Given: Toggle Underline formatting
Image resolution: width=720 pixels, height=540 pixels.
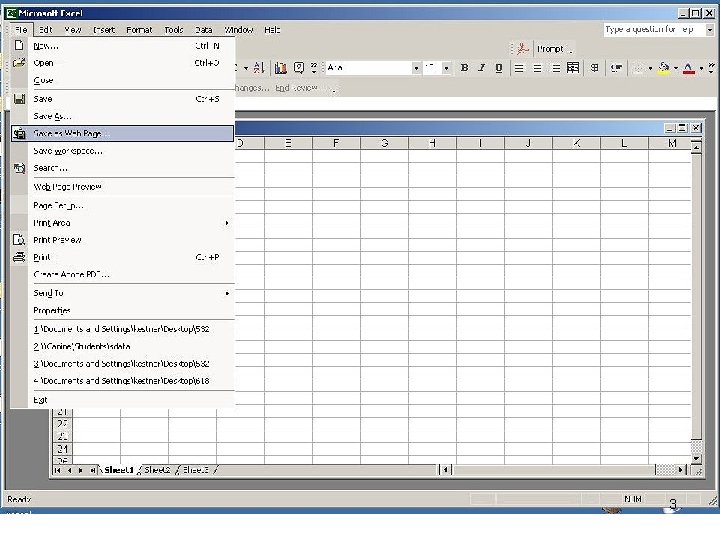Looking at the screenshot, I should pyautogui.click(x=499, y=68).
